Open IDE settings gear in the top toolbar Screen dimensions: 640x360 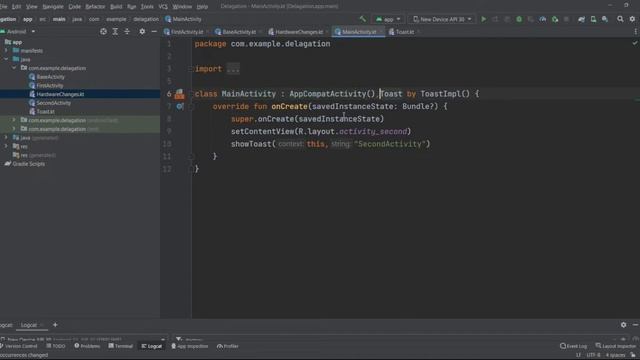click(632, 19)
